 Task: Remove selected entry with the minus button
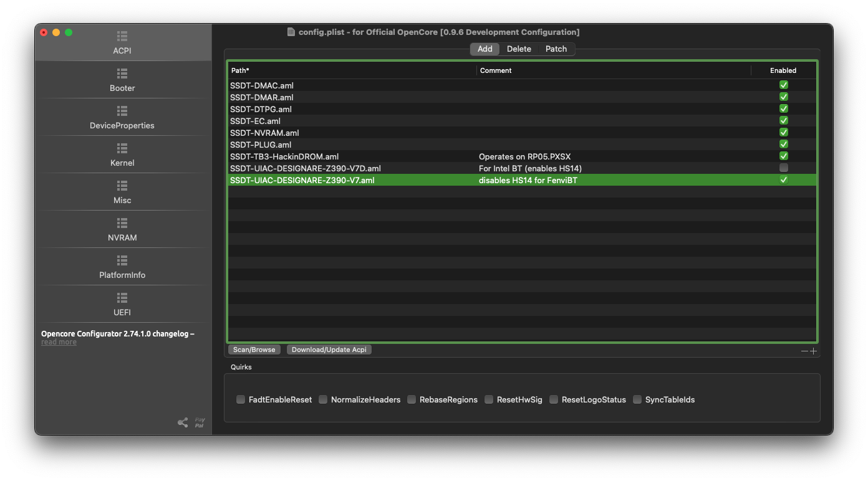pos(804,351)
